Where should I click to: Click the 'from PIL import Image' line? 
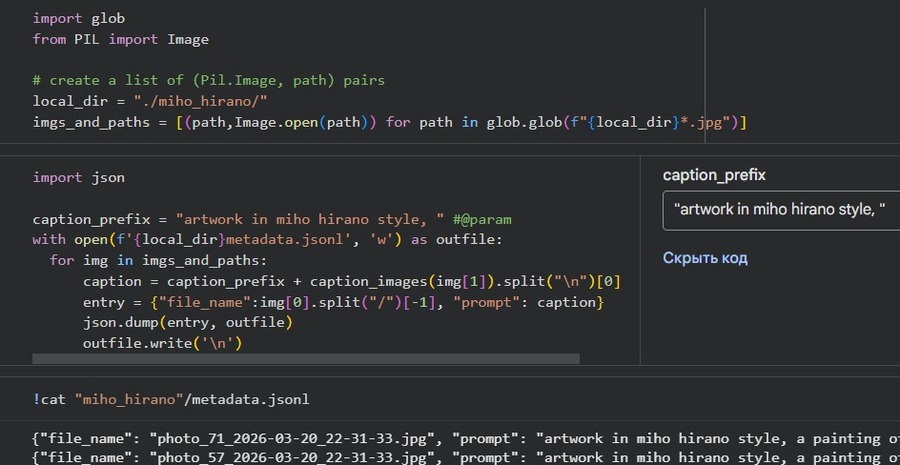(x=121, y=39)
